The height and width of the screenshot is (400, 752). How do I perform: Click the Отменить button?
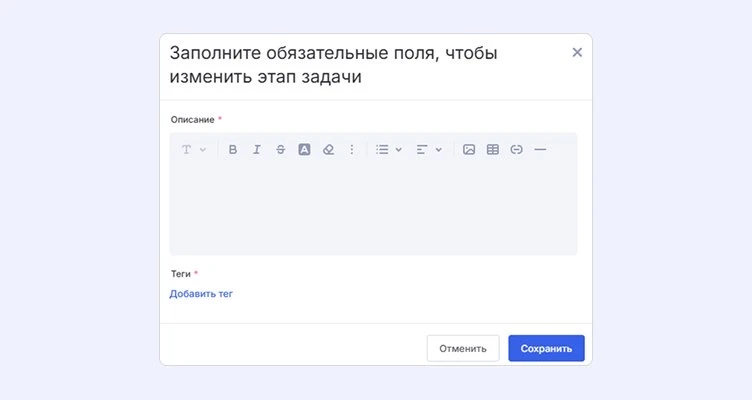463,348
